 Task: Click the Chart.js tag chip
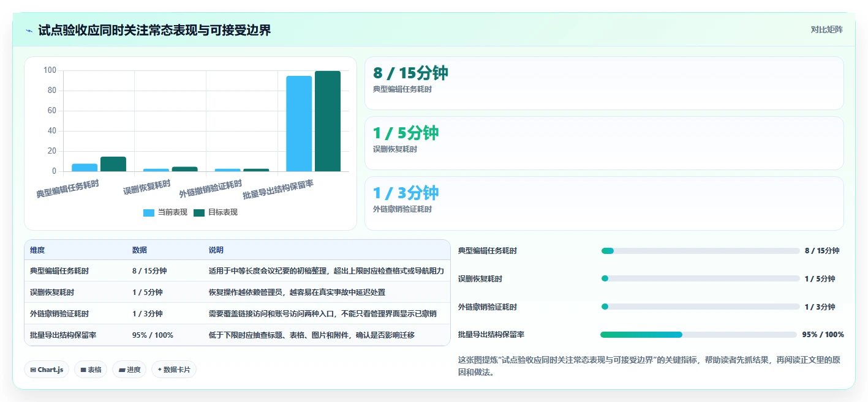tap(47, 370)
